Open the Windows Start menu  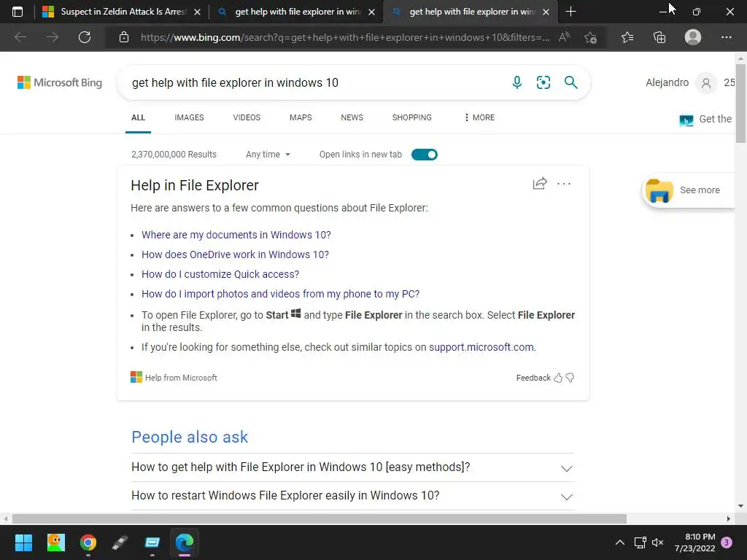[23, 542]
